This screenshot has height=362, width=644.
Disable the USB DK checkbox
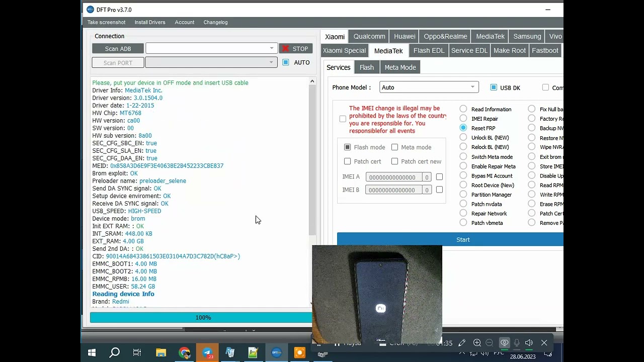494,87
